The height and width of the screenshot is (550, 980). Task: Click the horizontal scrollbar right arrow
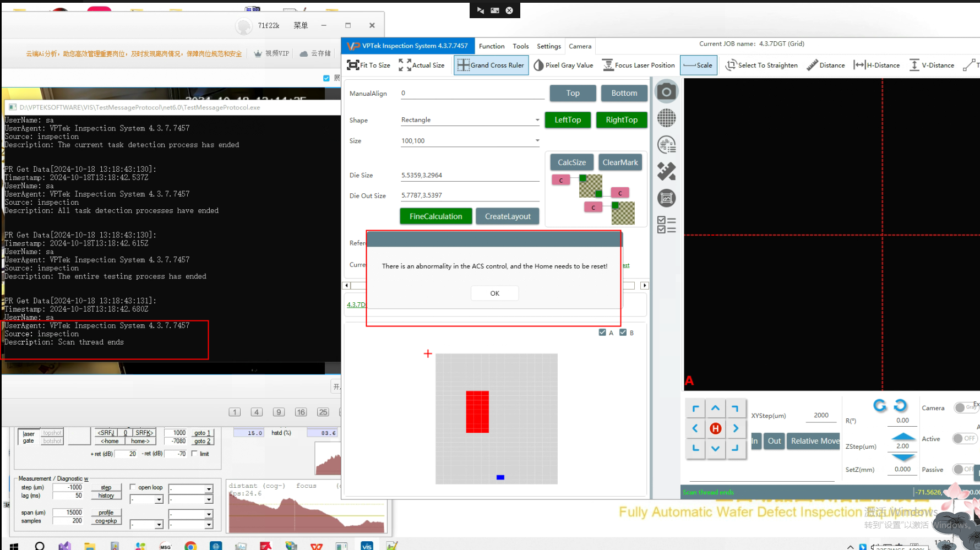point(645,286)
